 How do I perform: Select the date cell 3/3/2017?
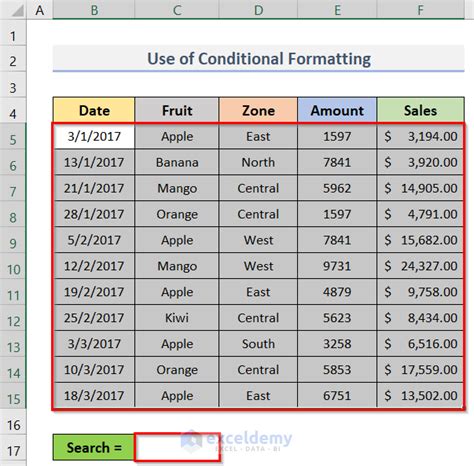point(94,344)
